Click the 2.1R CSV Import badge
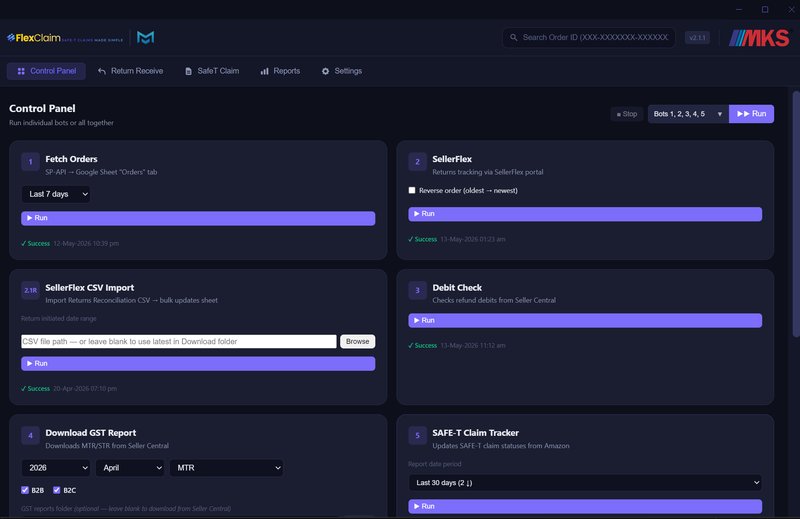 click(x=31, y=290)
